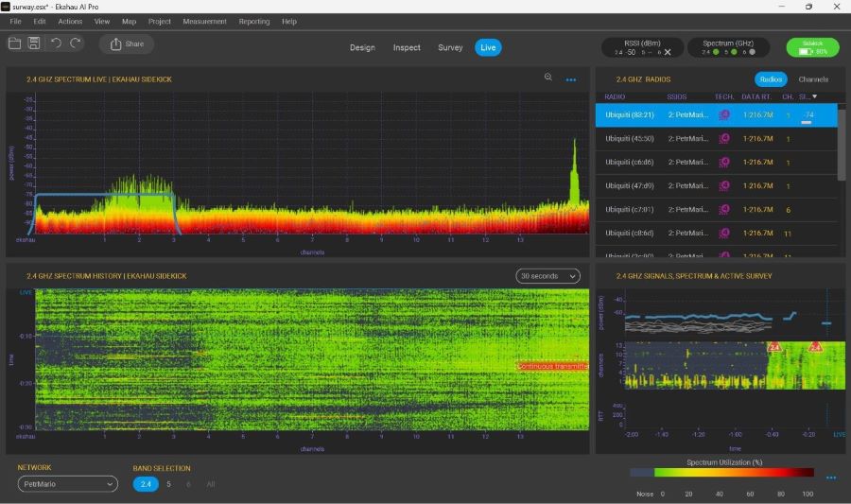Click the second 2.4 warning marker on timeline
Screen dimensions: 851x504
point(815,347)
